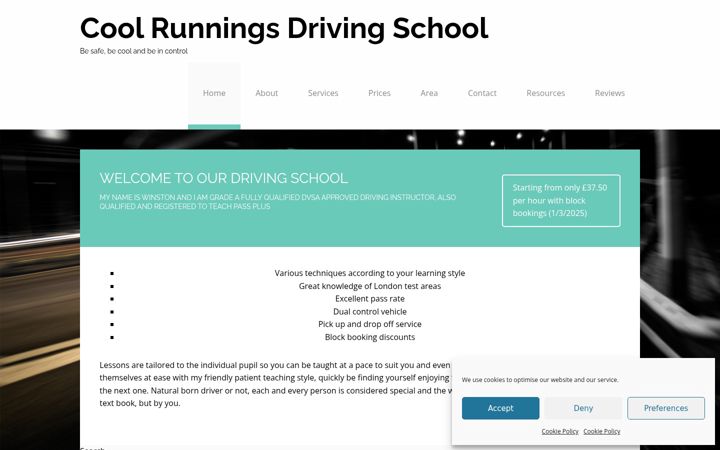Click the tagline 'Be safe, be cool and be in control'
720x450 pixels.
coord(134,51)
